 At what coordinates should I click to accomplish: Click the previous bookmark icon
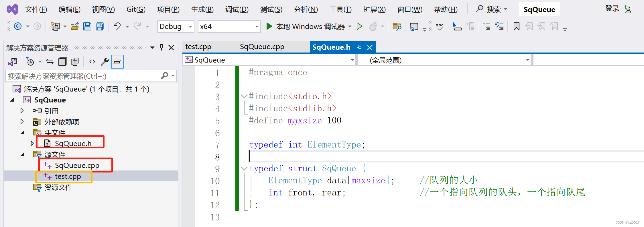529,26
